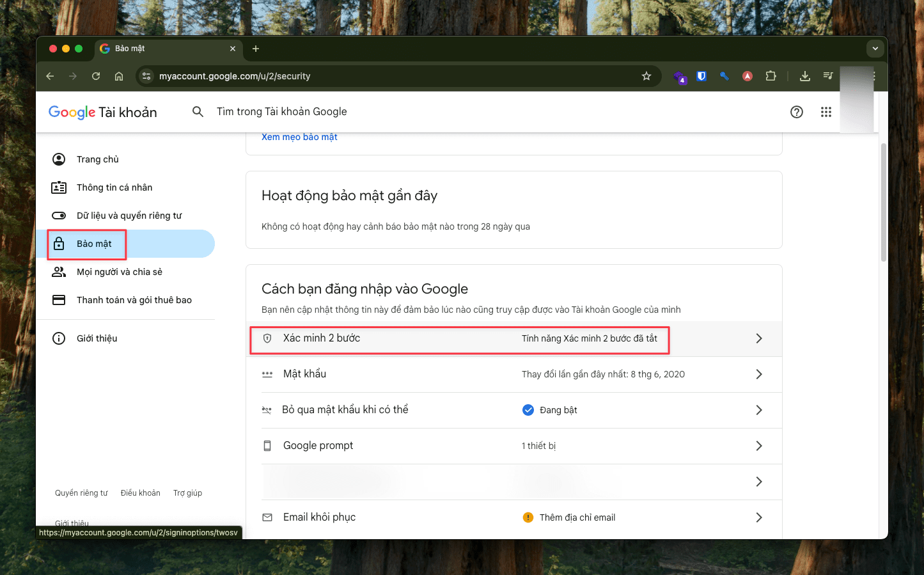Expand the Xác minh 2 bước row
This screenshot has height=575, width=924.
click(x=758, y=338)
